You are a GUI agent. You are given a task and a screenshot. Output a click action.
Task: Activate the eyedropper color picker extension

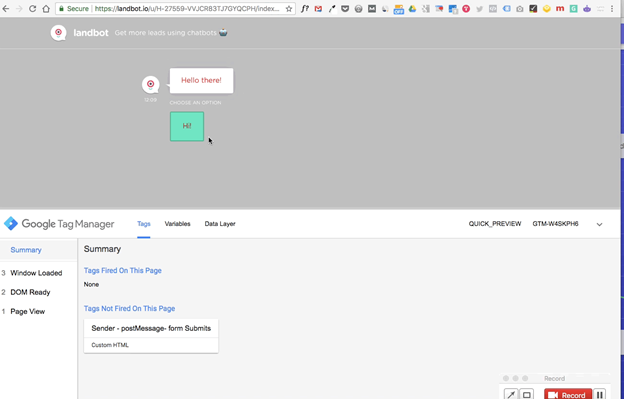click(x=332, y=9)
